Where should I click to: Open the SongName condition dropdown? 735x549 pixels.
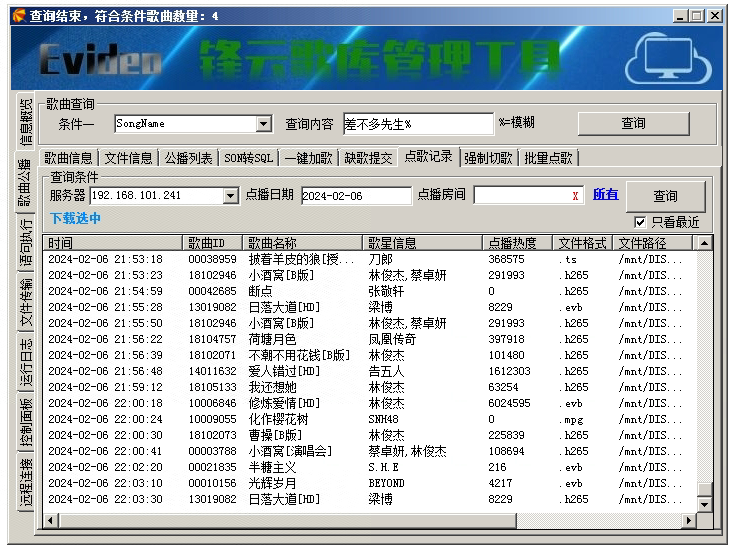tap(264, 124)
